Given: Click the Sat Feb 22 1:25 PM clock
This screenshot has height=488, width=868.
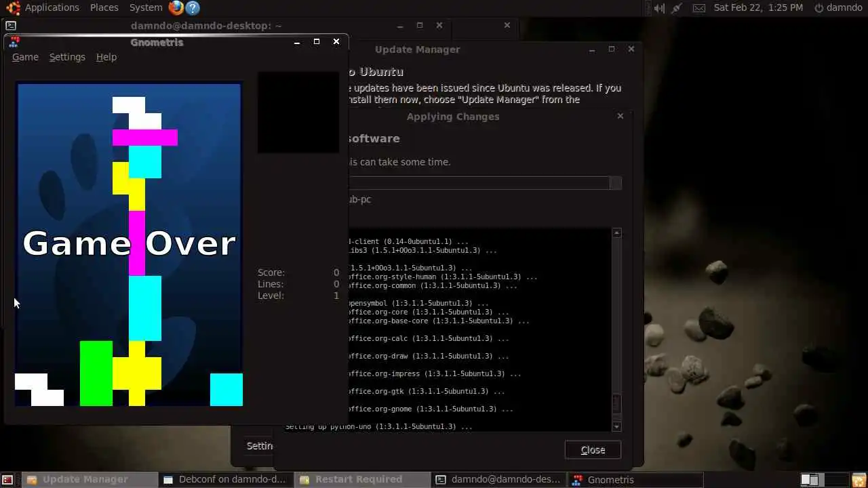Looking at the screenshot, I should (758, 7).
